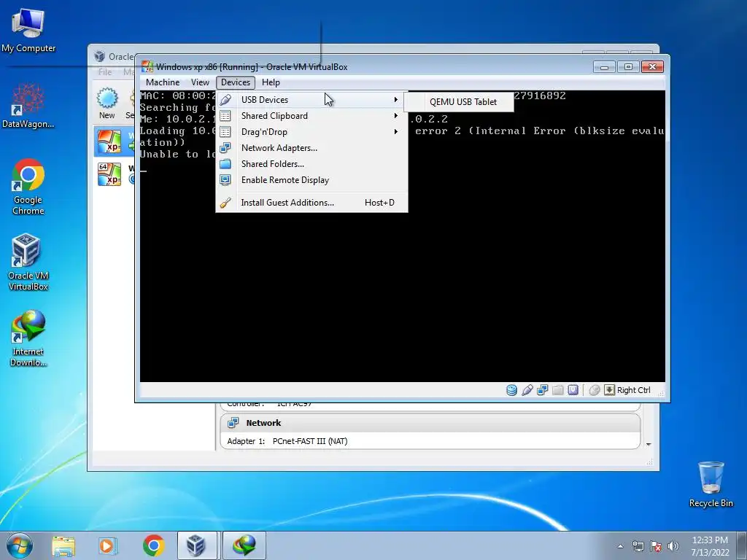747x560 pixels.
Task: Click the Drag'n'Drop menu icon
Action: [225, 132]
